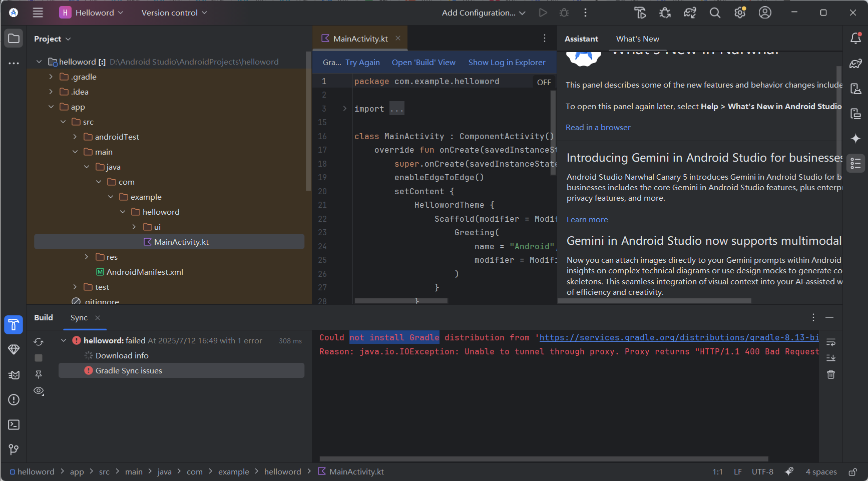The image size is (868, 481).
Task: Toggle soft-wrap in build output
Action: pos(831,342)
